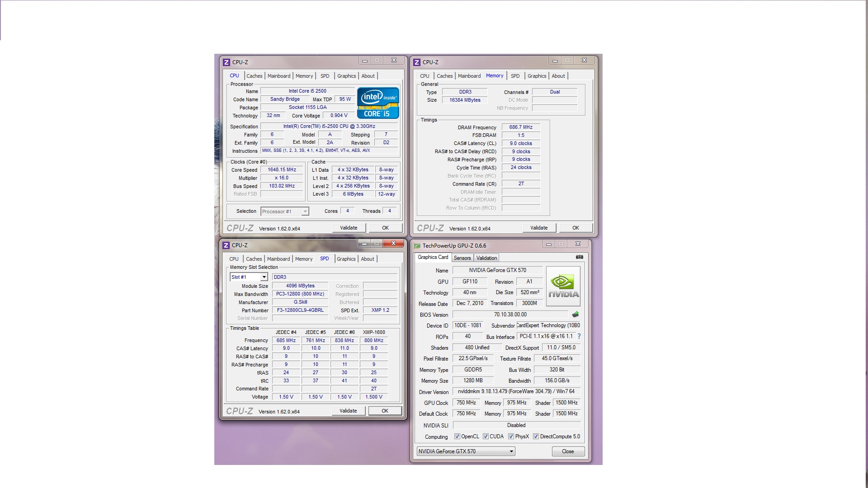Viewport: 868px width, 488px height.
Task: Toggle the PhysX checkbox
Action: tap(511, 436)
